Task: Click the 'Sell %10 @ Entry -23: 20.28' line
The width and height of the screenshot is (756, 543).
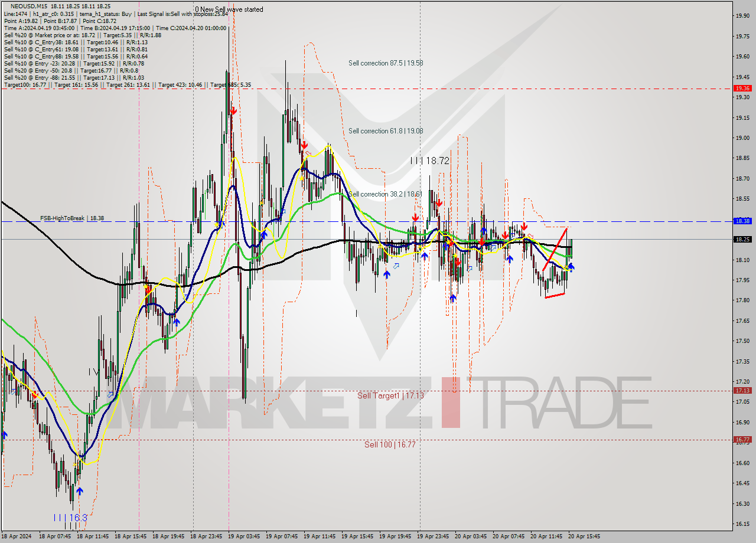Action: pyautogui.click(x=74, y=63)
